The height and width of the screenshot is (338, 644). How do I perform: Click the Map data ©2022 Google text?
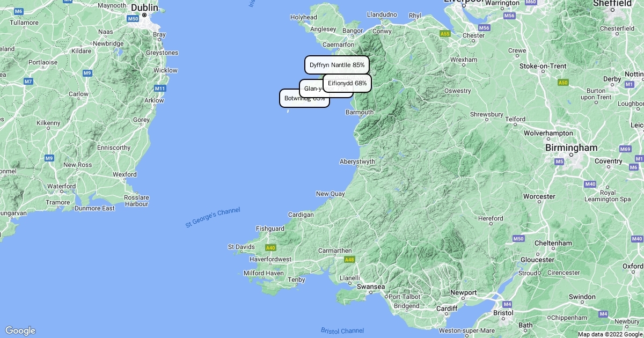click(x=610, y=334)
